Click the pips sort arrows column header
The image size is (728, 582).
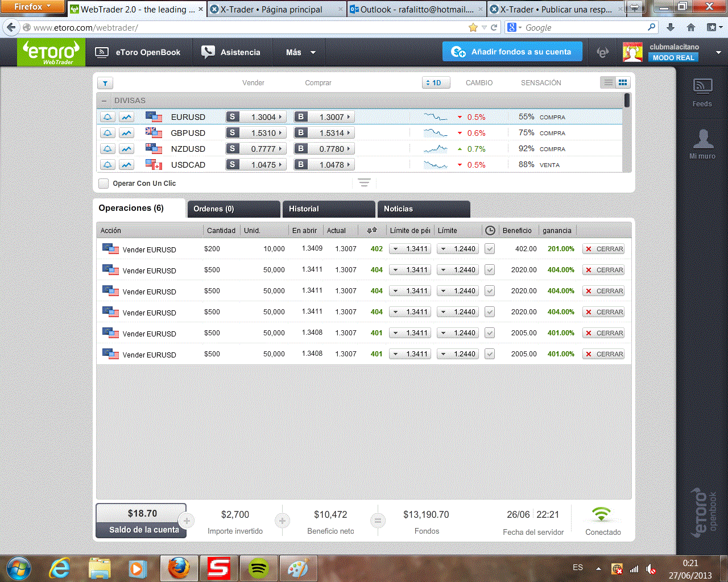point(372,230)
